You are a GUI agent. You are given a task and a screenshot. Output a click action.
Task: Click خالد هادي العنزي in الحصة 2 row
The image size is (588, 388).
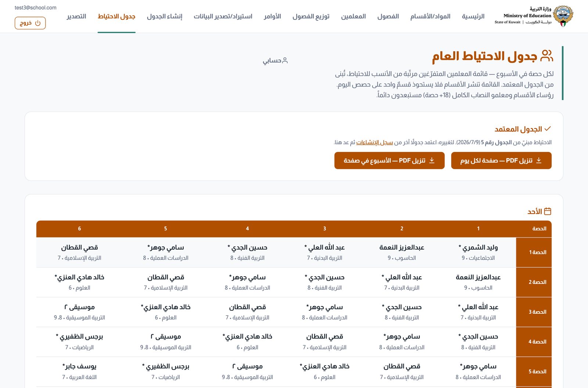pyautogui.click(x=79, y=277)
